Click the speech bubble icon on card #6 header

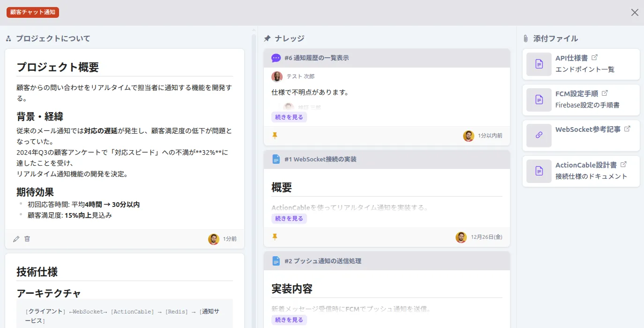(x=276, y=57)
